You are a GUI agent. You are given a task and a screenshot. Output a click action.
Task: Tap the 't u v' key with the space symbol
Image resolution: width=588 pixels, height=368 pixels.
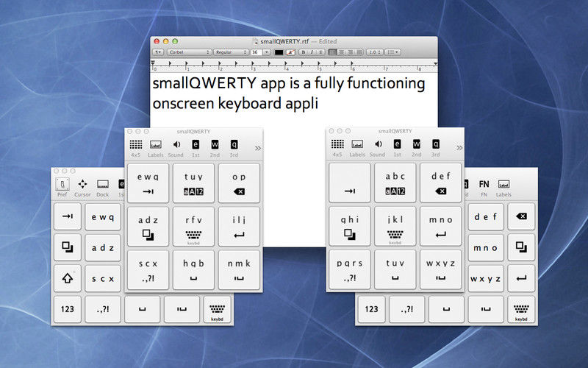click(x=395, y=269)
